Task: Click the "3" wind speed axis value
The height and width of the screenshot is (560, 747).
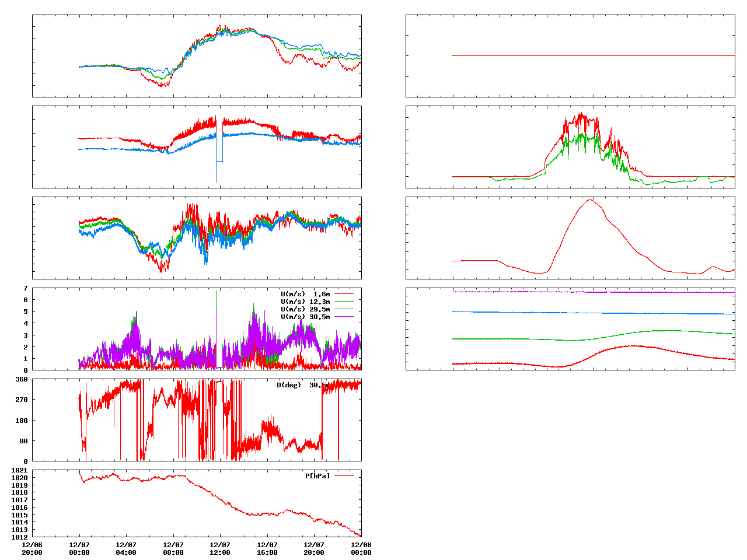Action: (x=26, y=335)
